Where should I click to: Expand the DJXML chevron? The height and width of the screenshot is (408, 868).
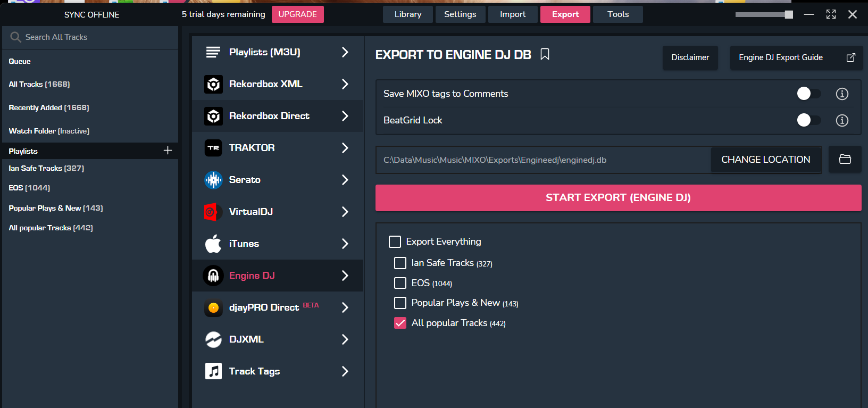(345, 339)
